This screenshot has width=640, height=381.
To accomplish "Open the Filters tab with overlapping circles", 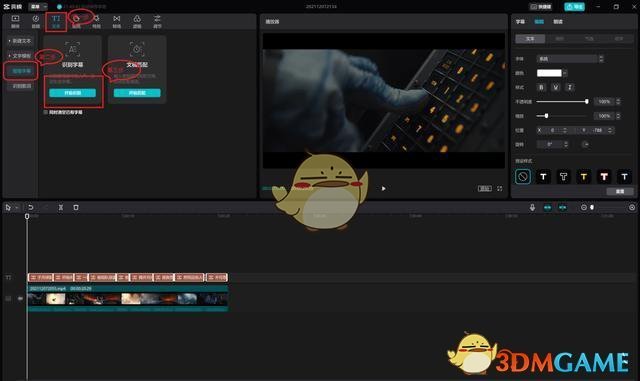I will coord(137,21).
